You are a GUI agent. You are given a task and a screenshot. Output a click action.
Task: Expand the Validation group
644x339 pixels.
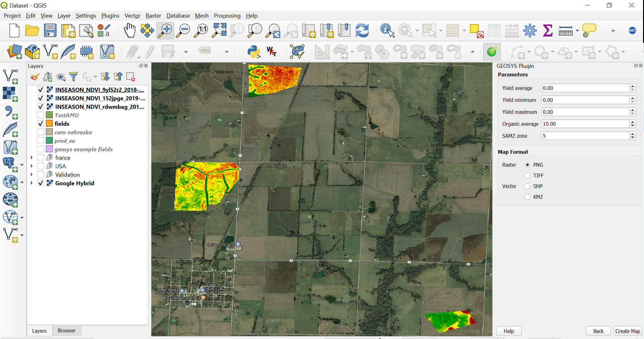coord(32,175)
